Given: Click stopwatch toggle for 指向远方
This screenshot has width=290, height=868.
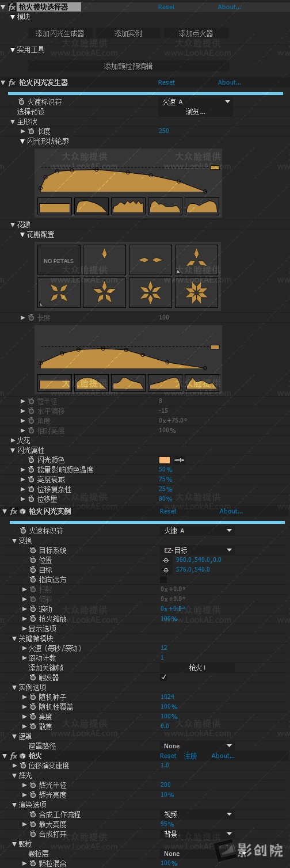Looking at the screenshot, I should (33, 580).
